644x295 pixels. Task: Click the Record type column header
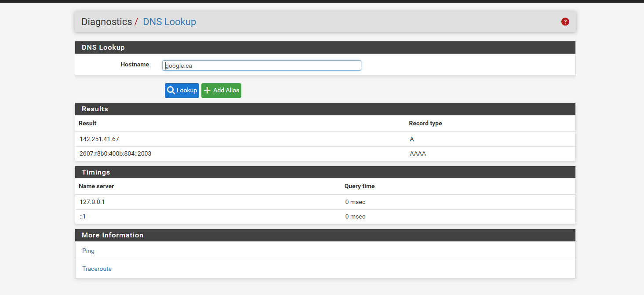[426, 124]
